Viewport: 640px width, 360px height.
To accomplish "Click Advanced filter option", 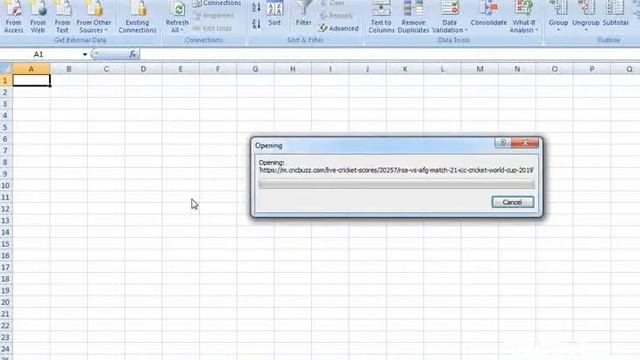I will tap(339, 28).
